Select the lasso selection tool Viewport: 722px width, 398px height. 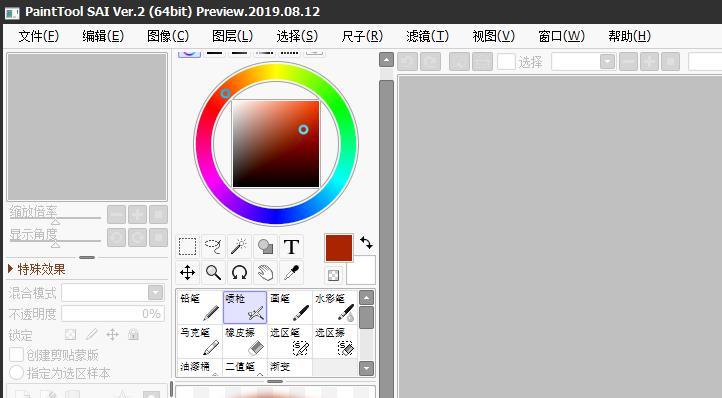(213, 246)
